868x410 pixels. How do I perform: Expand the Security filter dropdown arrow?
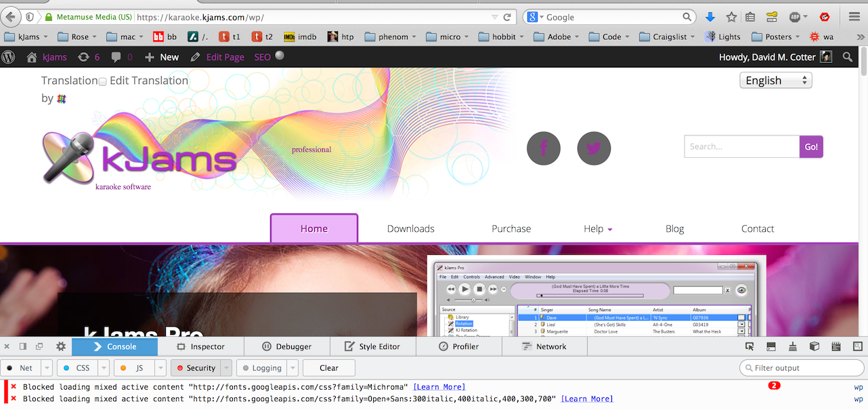click(x=226, y=368)
